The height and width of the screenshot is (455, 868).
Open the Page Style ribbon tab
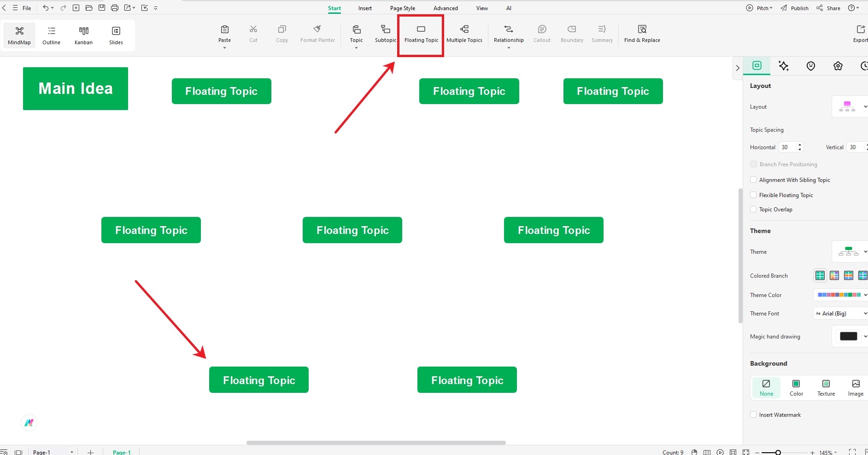[x=403, y=8]
